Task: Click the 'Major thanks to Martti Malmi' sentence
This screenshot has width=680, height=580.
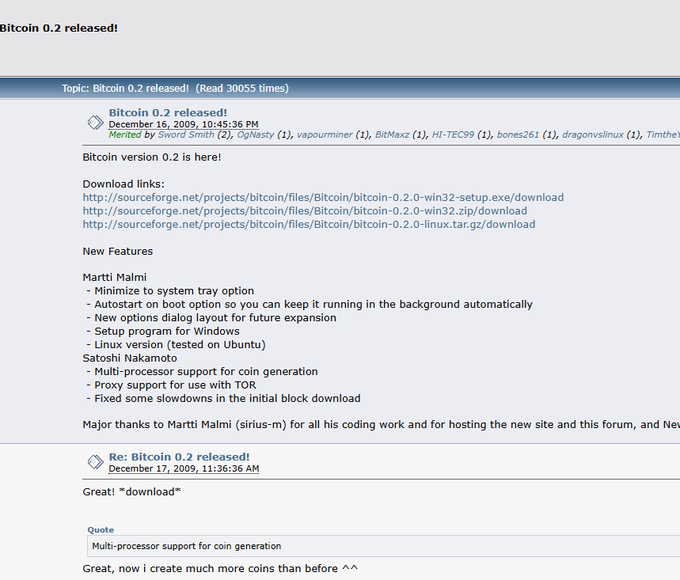Action: click(x=381, y=424)
